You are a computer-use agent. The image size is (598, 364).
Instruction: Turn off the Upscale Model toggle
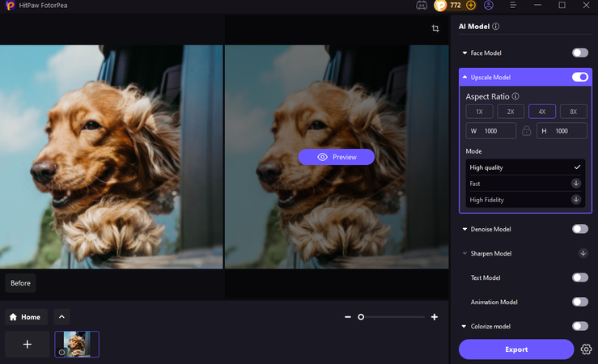point(579,78)
